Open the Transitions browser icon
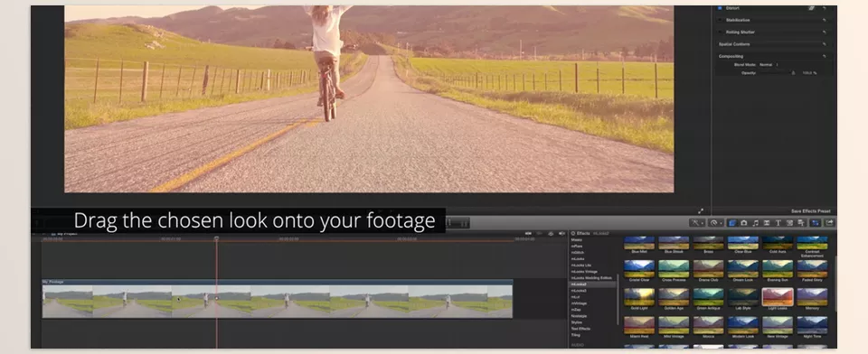Viewport: 868px width, 354px height. point(767,223)
